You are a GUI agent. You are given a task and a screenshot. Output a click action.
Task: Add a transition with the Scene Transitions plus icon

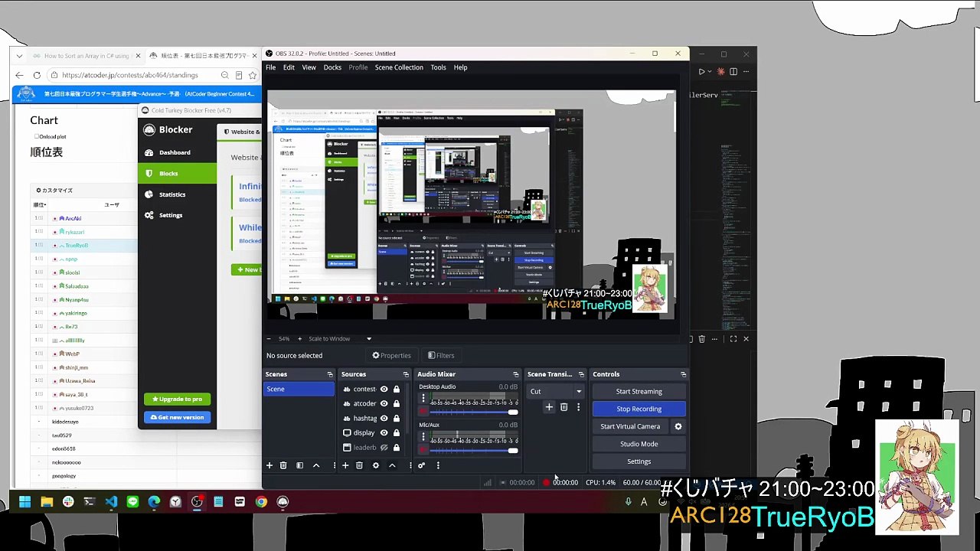click(x=549, y=407)
